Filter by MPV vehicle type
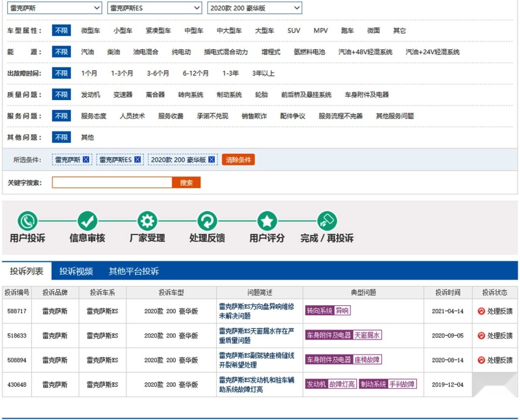The width and height of the screenshot is (520, 420). (x=320, y=31)
